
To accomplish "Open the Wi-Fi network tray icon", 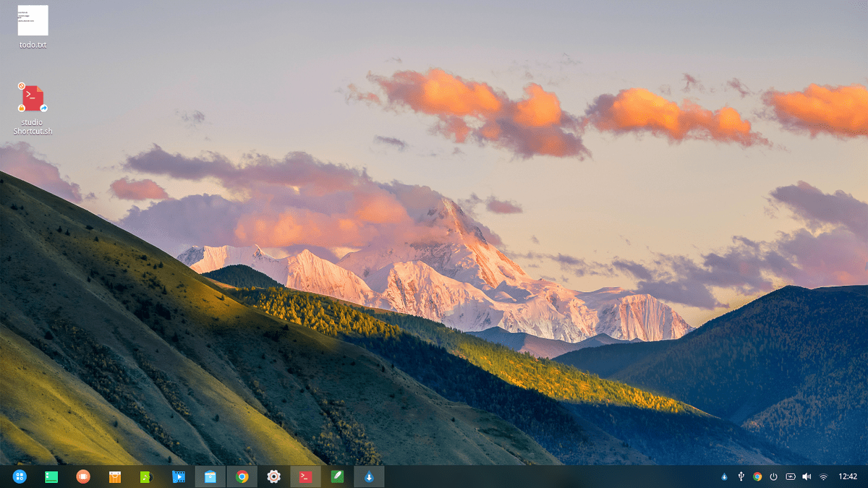I will pyautogui.click(x=823, y=476).
